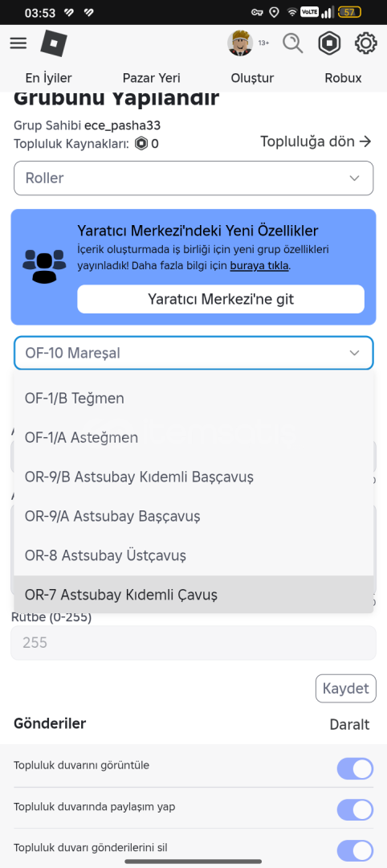Collapse Gönderiler section via Daralt
The width and height of the screenshot is (387, 868).
[349, 725]
